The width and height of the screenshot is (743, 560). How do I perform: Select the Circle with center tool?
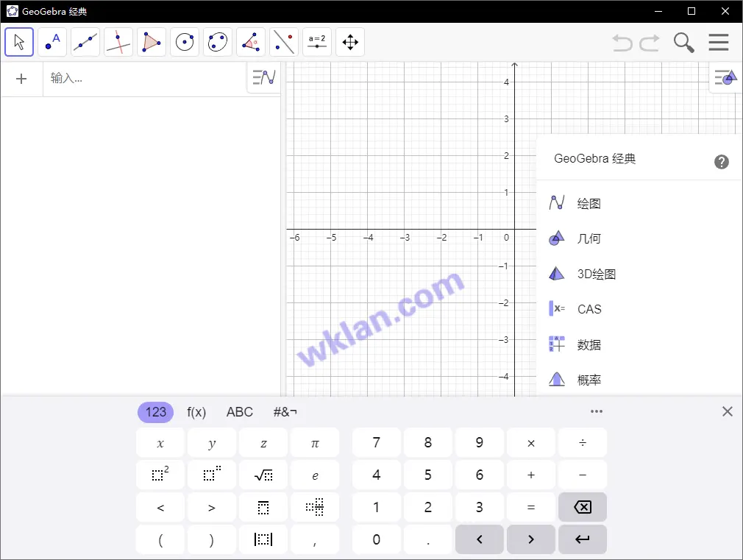185,42
